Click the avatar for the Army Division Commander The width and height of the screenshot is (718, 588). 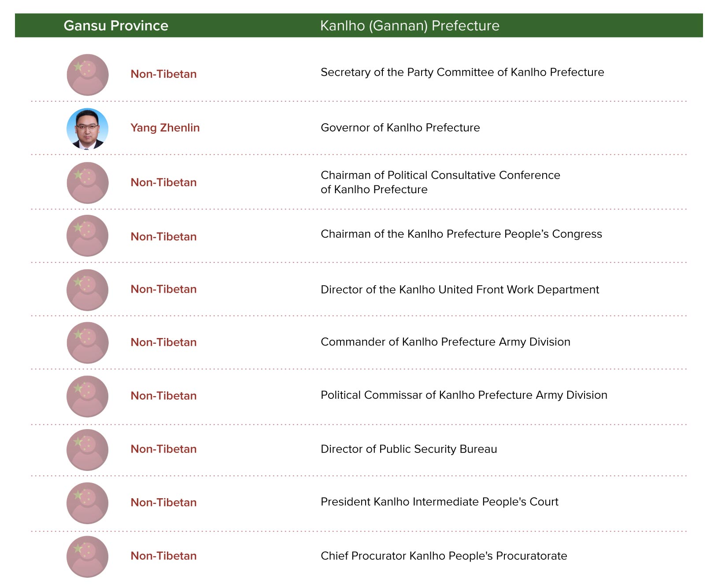click(x=88, y=343)
